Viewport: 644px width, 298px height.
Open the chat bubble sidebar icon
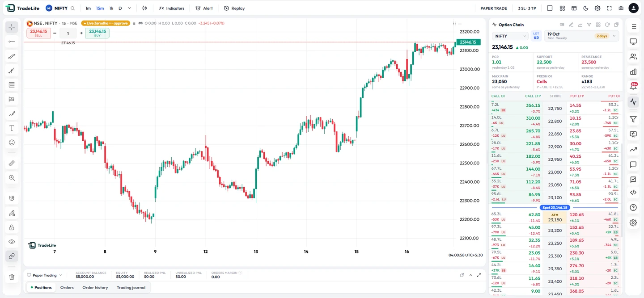[633, 164]
